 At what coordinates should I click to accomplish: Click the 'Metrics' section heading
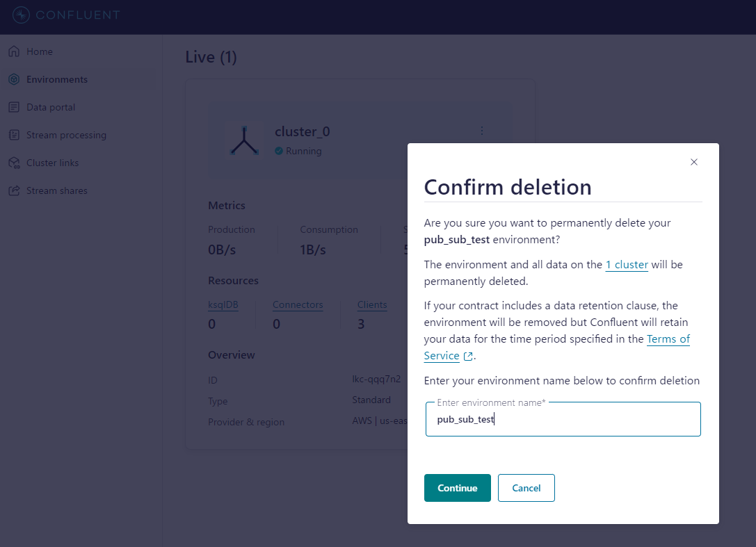point(227,206)
